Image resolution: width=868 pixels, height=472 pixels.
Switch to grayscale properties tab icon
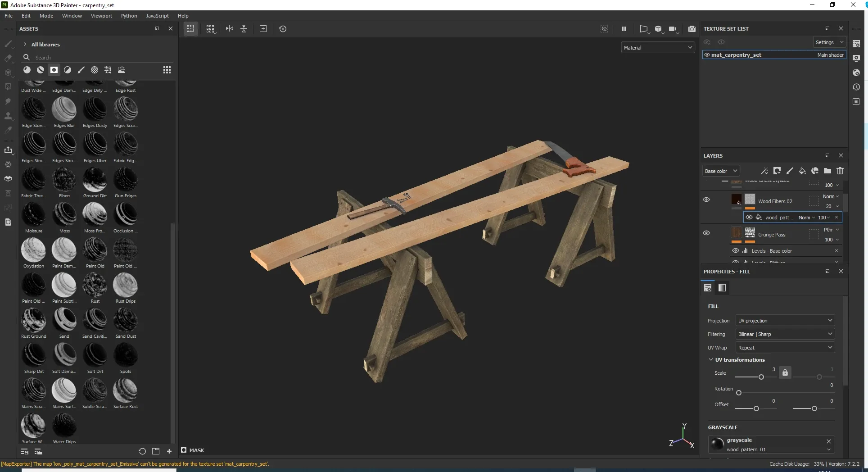pos(722,288)
